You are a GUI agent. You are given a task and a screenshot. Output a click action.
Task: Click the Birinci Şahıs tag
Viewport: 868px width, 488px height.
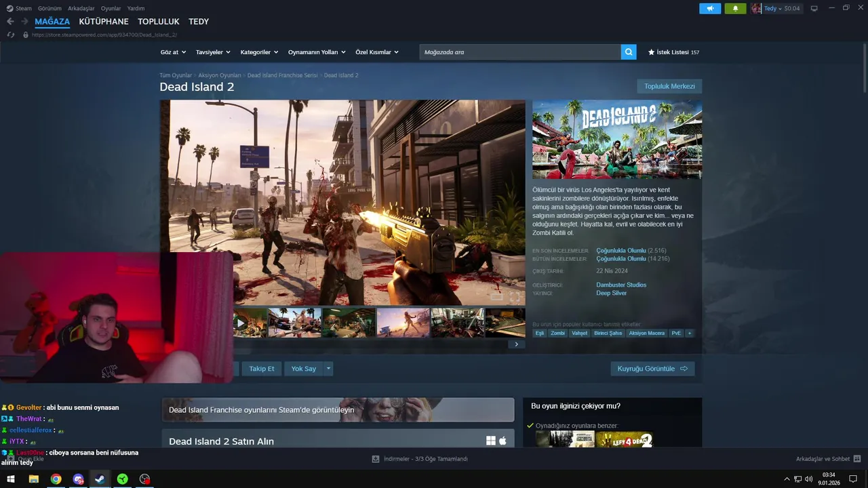pyautogui.click(x=608, y=333)
